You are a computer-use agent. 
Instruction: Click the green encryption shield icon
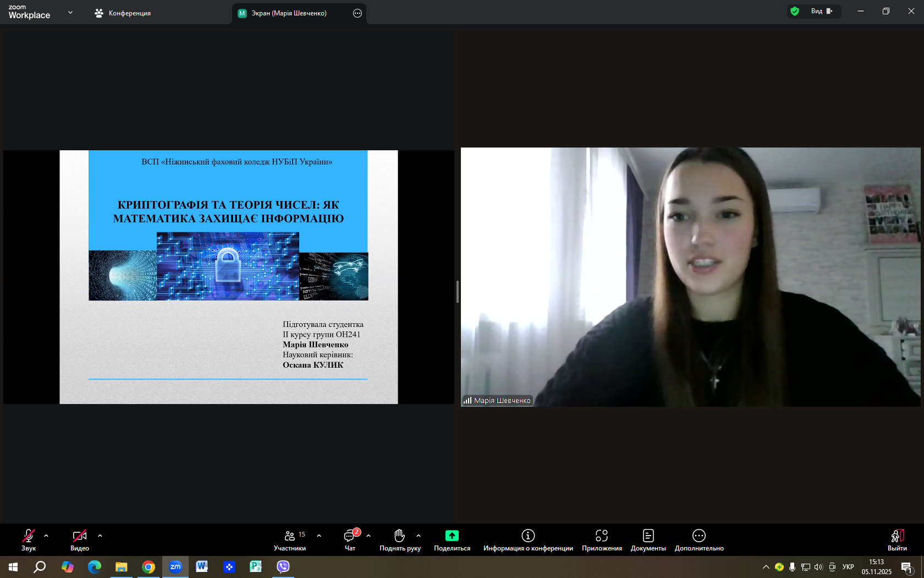coord(794,11)
